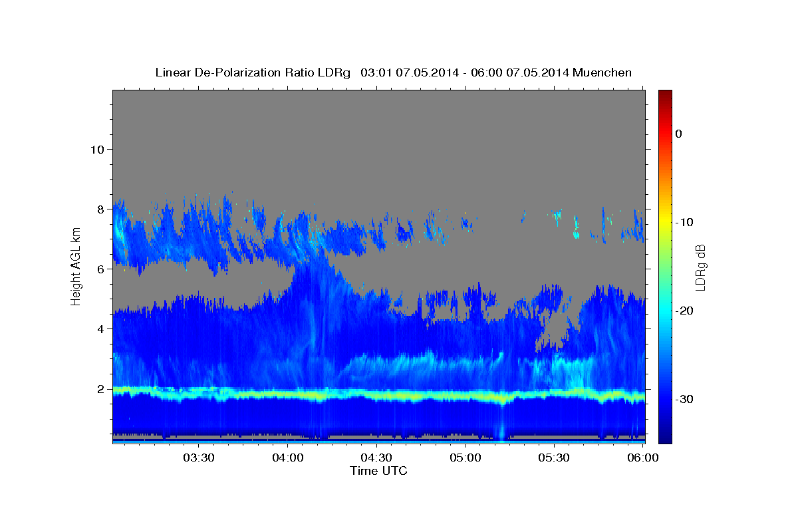Click the 'LDRg dB' colorbar label
The image size is (798, 532).
[700, 267]
